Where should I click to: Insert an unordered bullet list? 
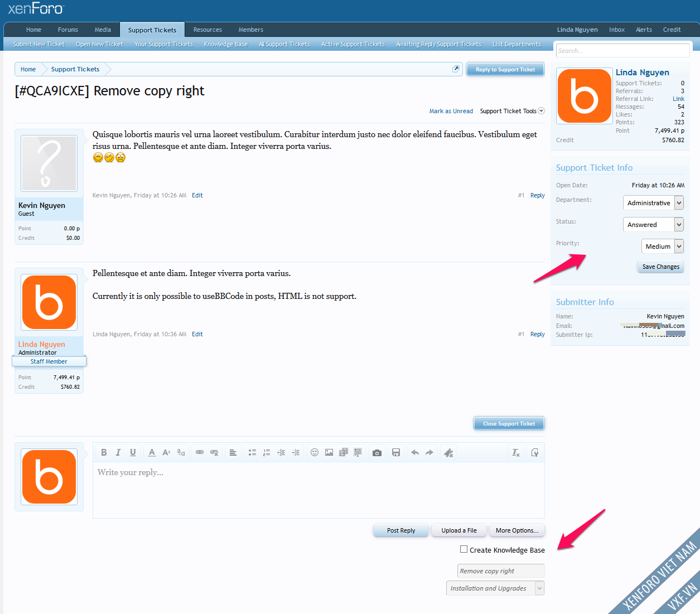[252, 452]
